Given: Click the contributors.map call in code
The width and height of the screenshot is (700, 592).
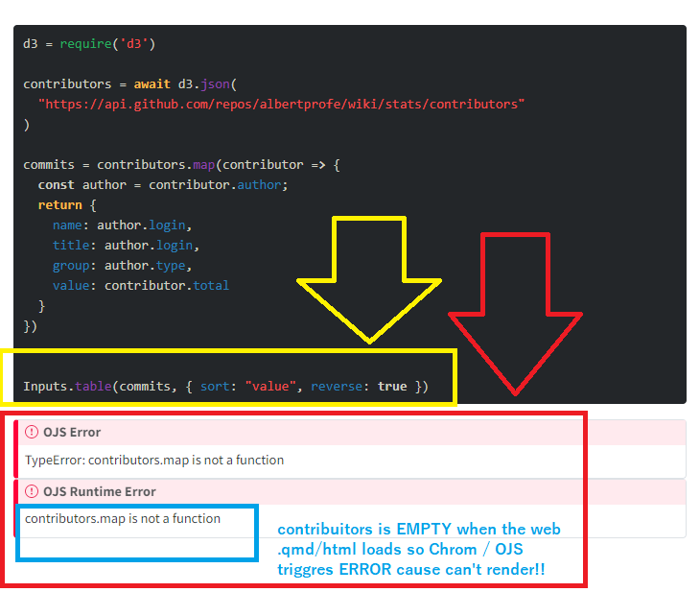Looking at the screenshot, I should 155,164.
